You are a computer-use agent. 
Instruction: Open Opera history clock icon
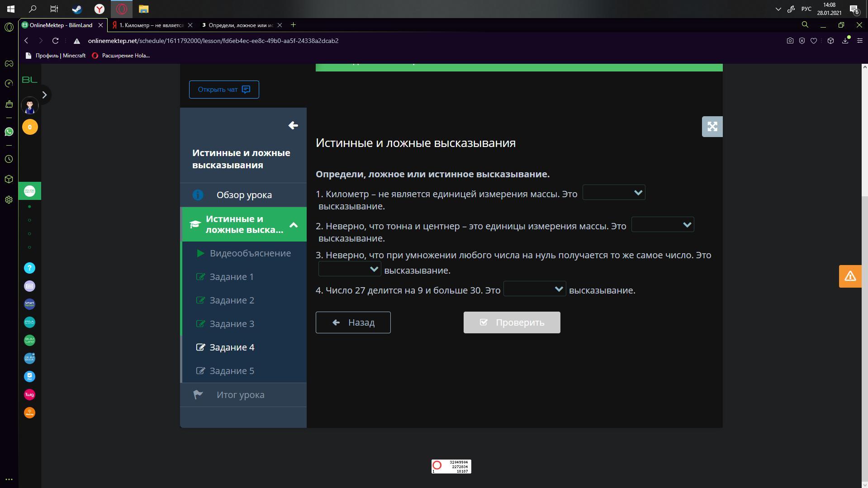9,159
